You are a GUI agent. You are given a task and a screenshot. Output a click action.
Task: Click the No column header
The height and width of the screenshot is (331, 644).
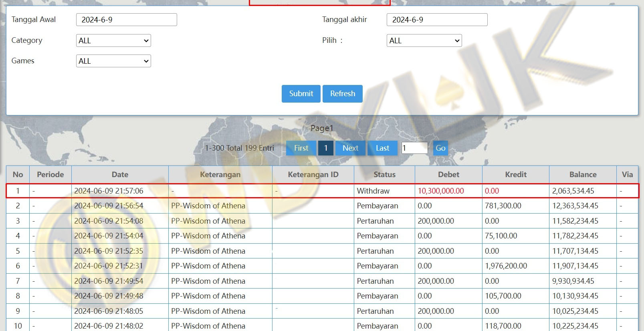[x=18, y=175]
